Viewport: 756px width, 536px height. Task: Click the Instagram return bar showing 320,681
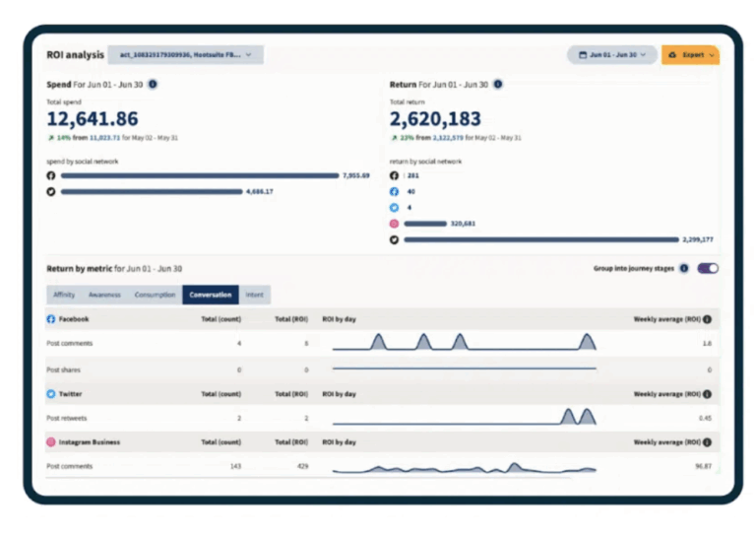425,224
